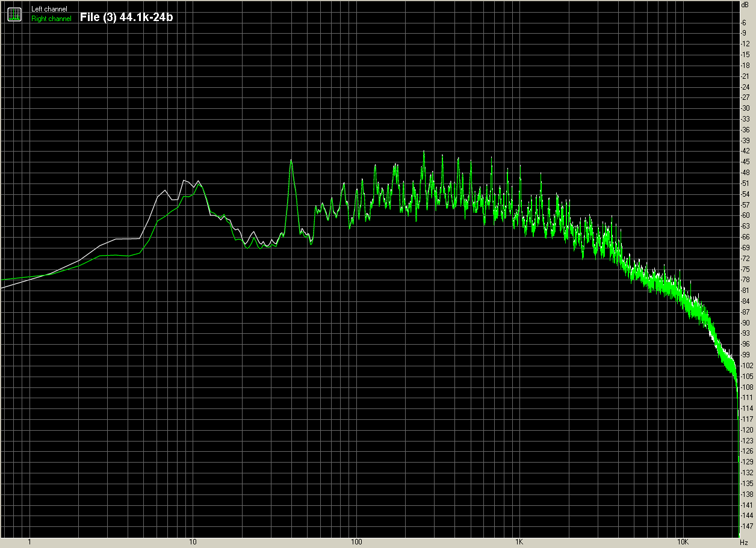Click the '-6' dB axis label
This screenshot has width=756, height=548.
745,22
